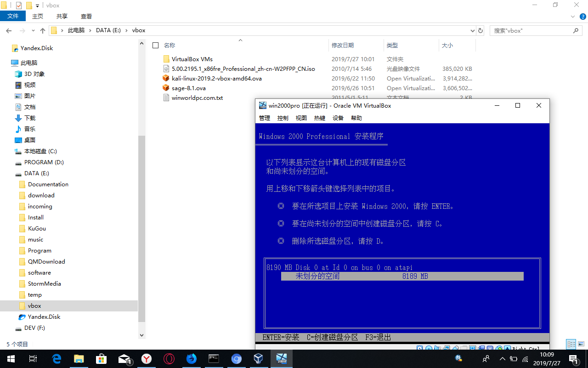Select PROGRAM (D:) drive in sidebar

[44, 162]
